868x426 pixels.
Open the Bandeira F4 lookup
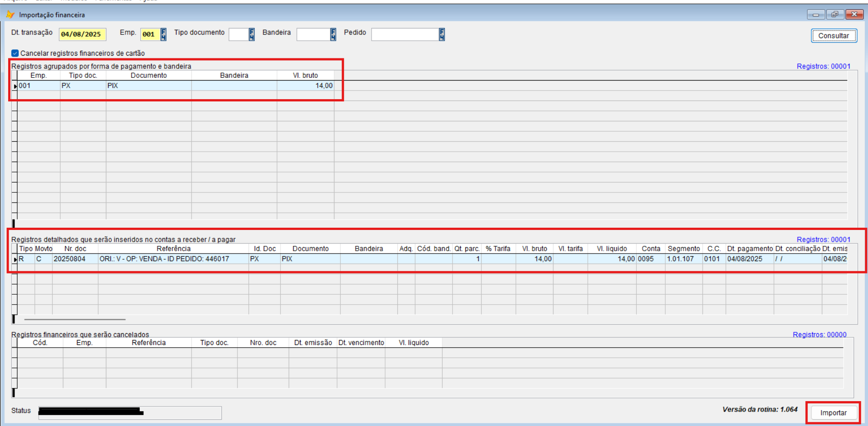click(333, 34)
